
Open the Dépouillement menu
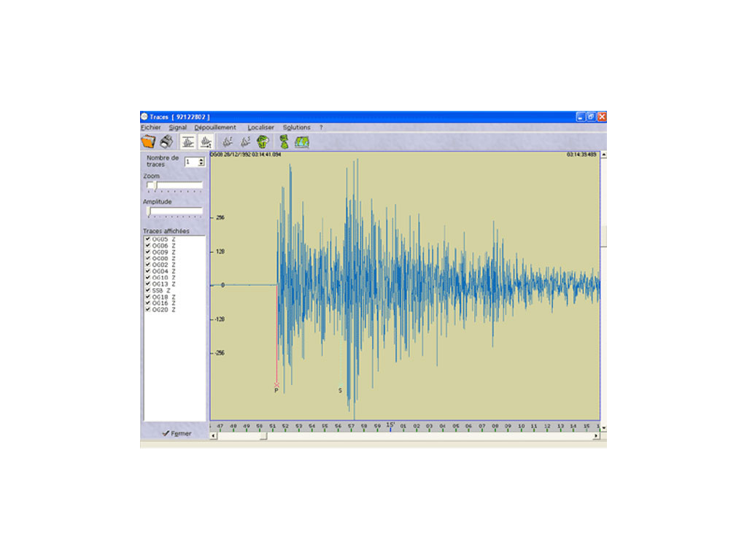pos(215,128)
